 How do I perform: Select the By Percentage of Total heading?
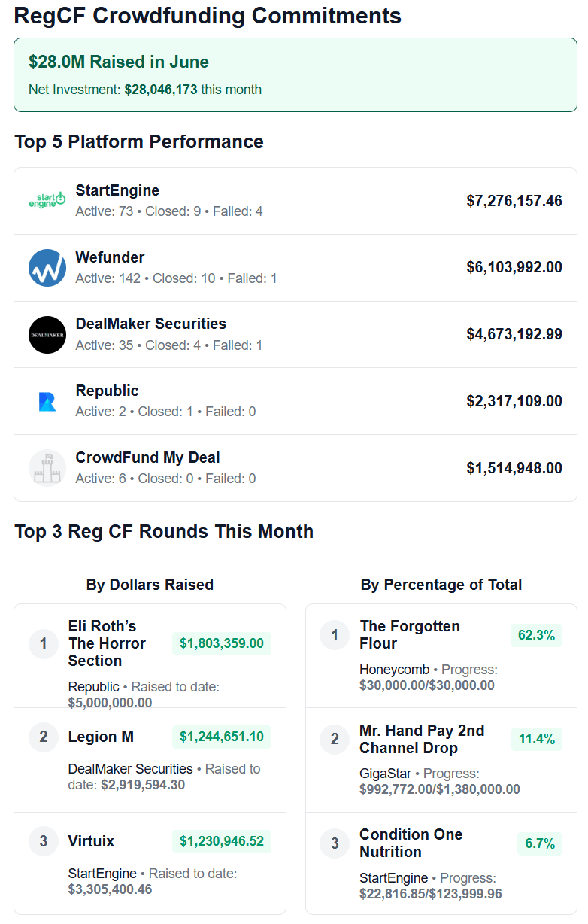coord(441,585)
